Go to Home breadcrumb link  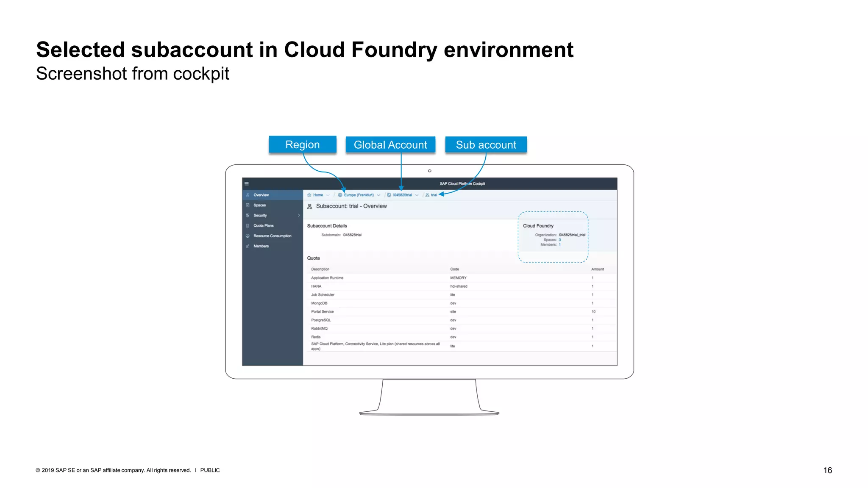point(318,195)
